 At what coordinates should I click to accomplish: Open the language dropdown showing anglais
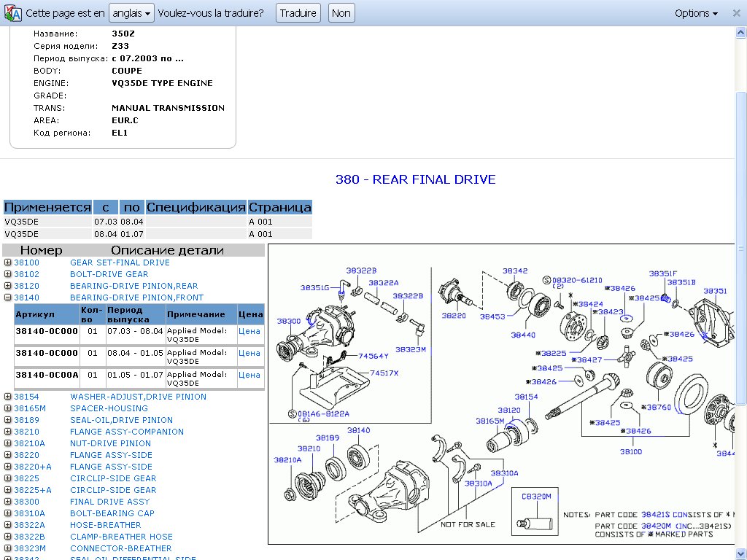click(131, 13)
